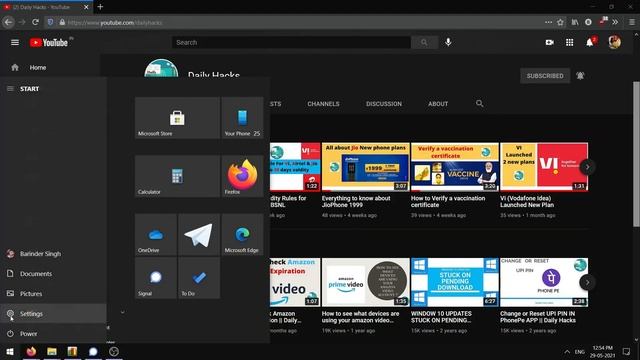Open the JioPhone 1999 video thumbnail
The image size is (640, 360).
click(365, 167)
